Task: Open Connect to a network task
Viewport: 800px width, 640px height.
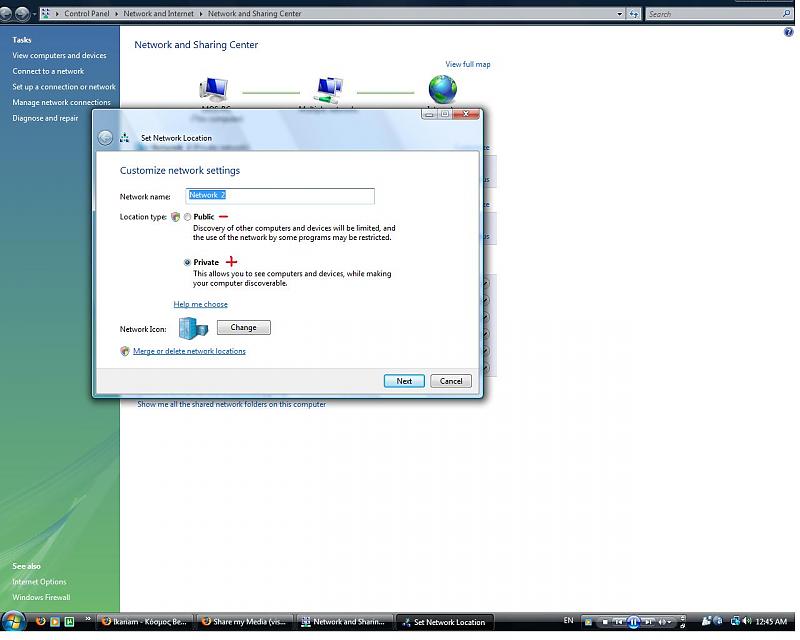Action: 48,71
